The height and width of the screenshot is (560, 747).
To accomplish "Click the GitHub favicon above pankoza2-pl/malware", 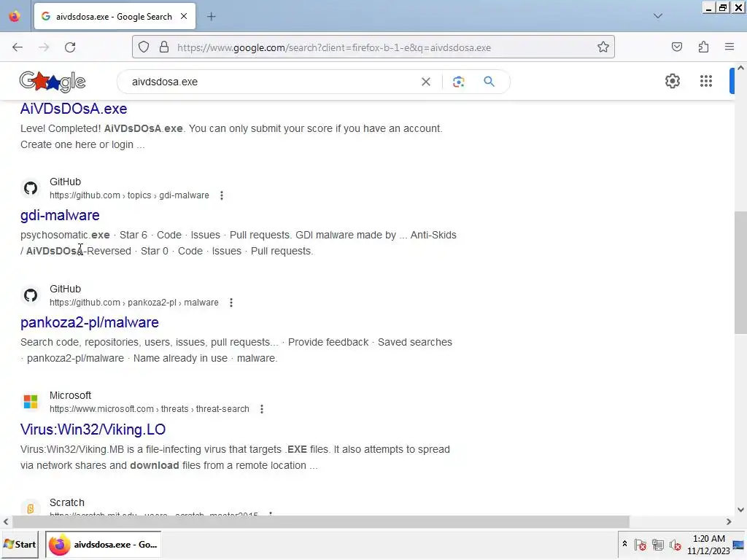I will click(31, 295).
